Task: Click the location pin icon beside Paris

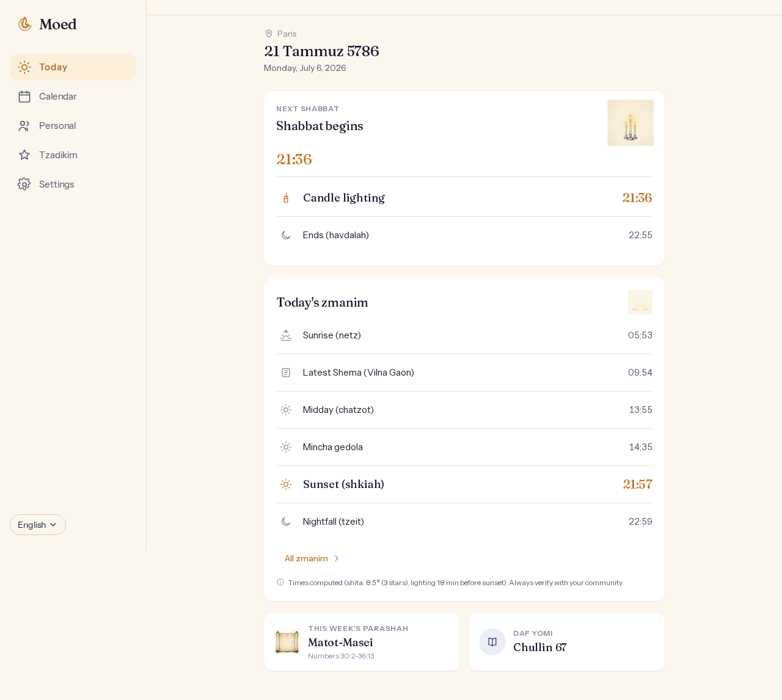Action: 269,34
